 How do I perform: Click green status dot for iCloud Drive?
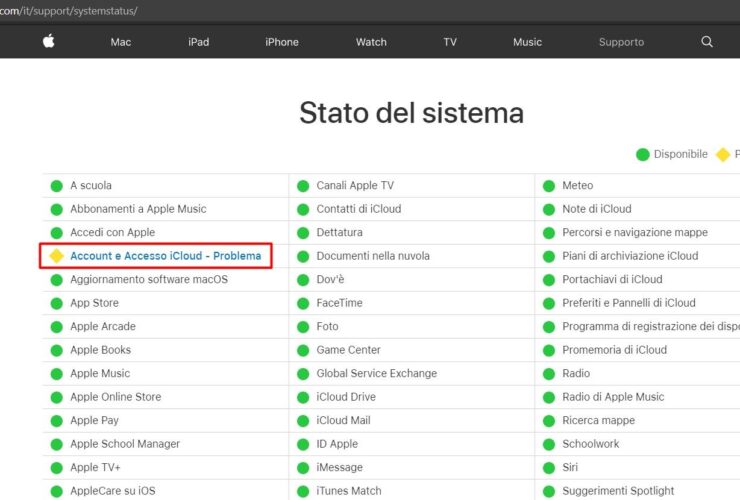click(x=303, y=398)
